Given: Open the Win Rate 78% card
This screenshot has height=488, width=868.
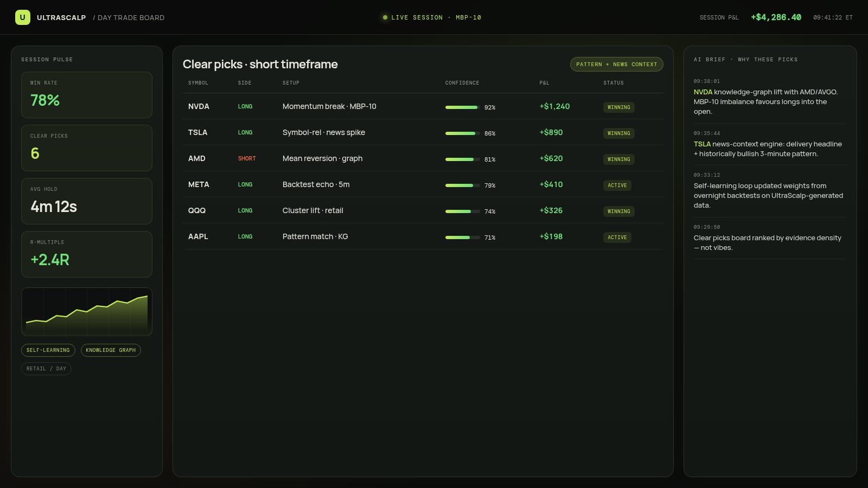Looking at the screenshot, I should point(87,95).
